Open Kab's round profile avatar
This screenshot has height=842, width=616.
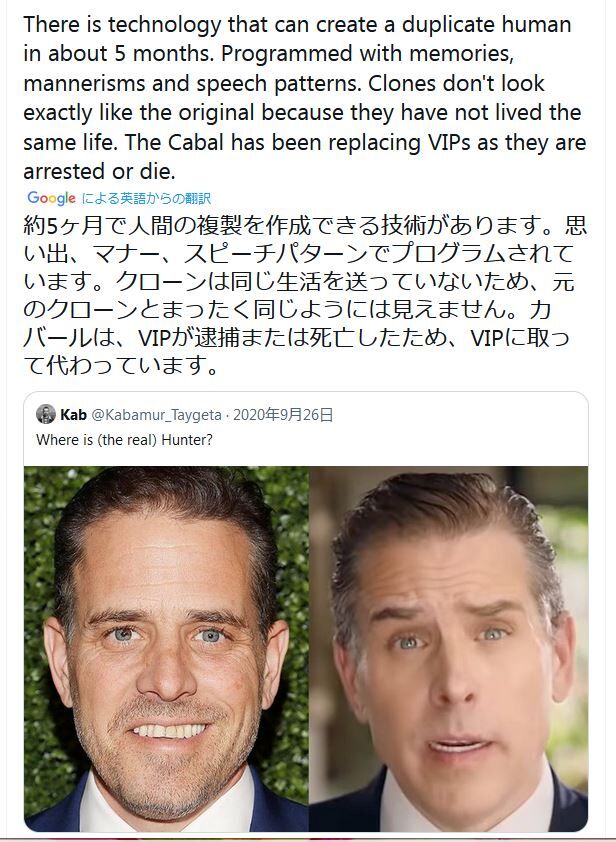pos(46,414)
